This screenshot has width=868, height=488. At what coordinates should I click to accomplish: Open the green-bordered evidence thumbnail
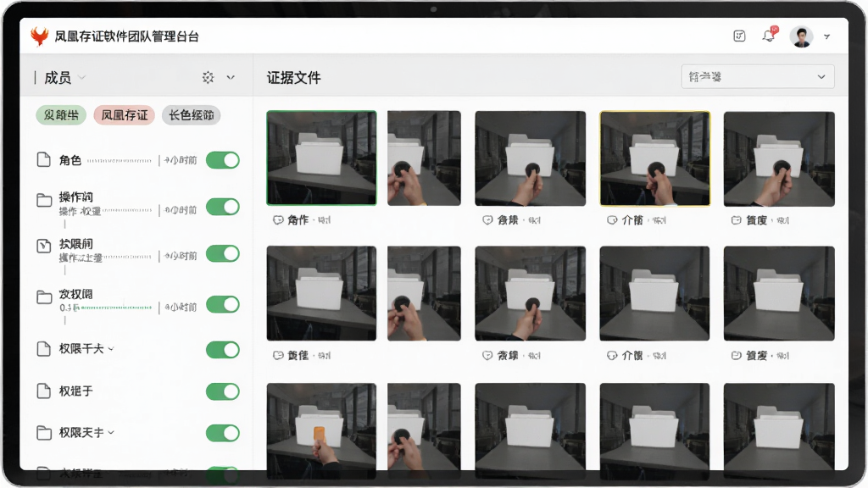321,158
